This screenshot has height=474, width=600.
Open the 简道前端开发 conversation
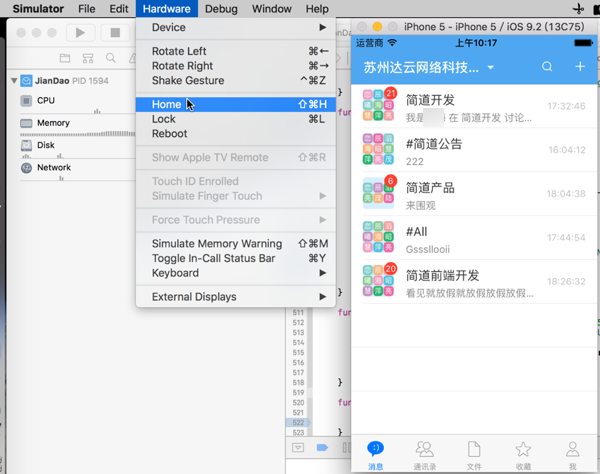474,282
